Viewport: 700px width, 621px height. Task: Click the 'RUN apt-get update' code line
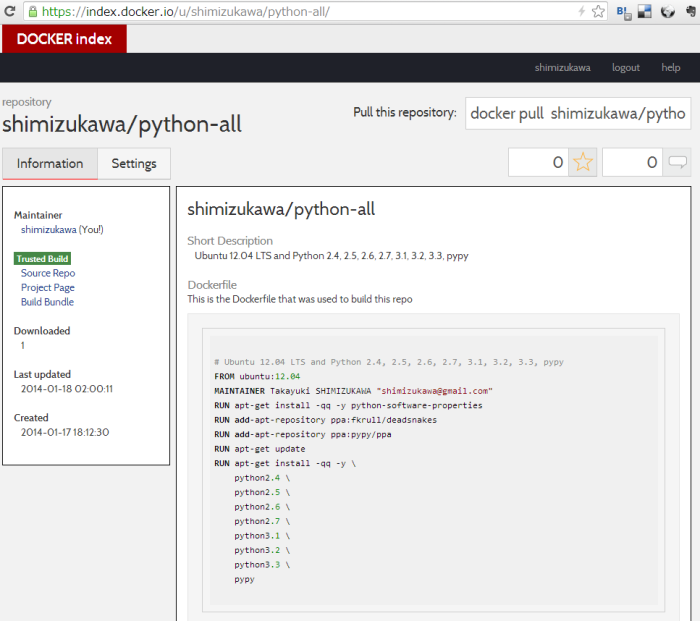260,449
